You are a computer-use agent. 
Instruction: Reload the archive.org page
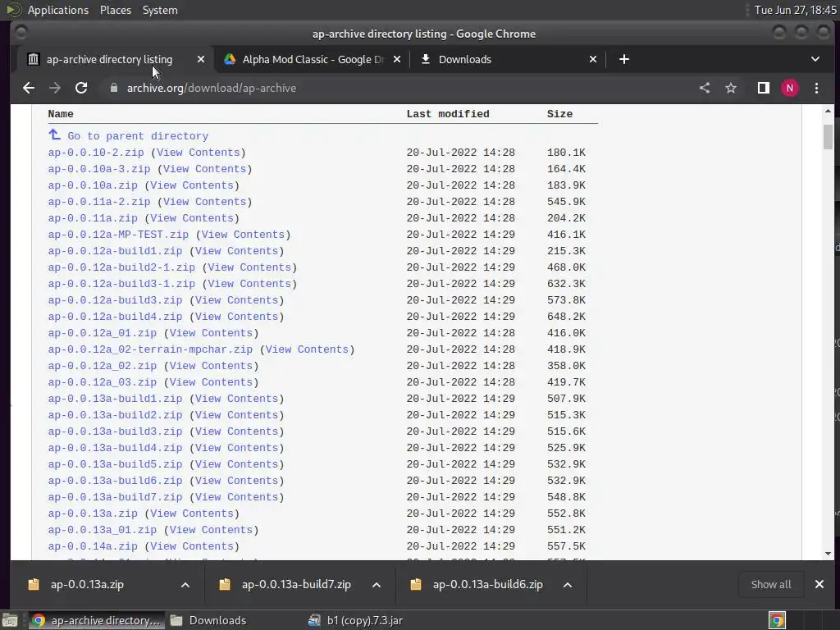coord(81,88)
